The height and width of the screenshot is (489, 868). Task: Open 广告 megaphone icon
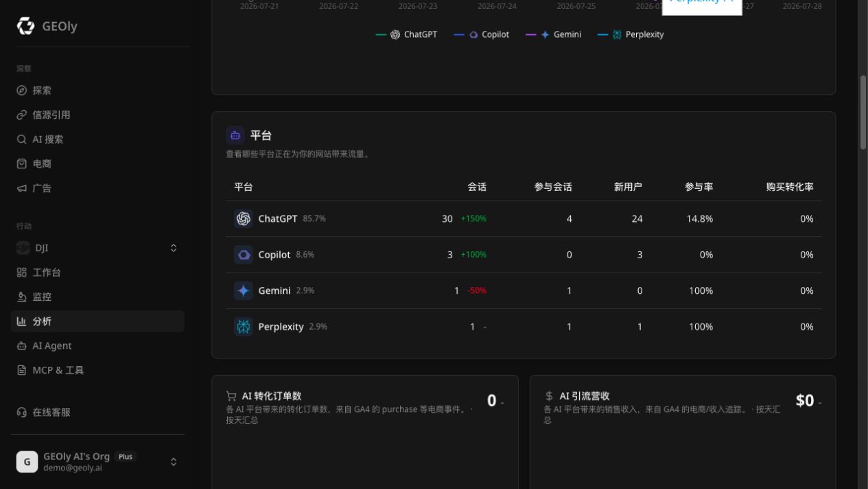click(x=22, y=188)
